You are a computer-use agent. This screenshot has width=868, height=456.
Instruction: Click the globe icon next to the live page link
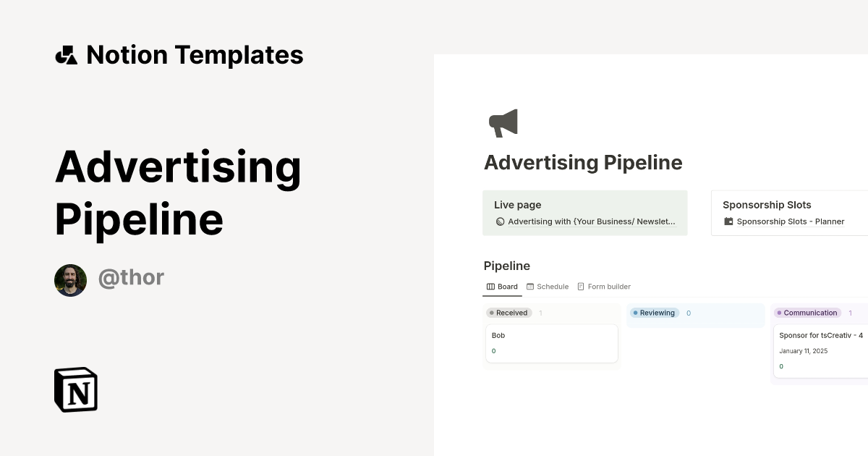[500, 221]
